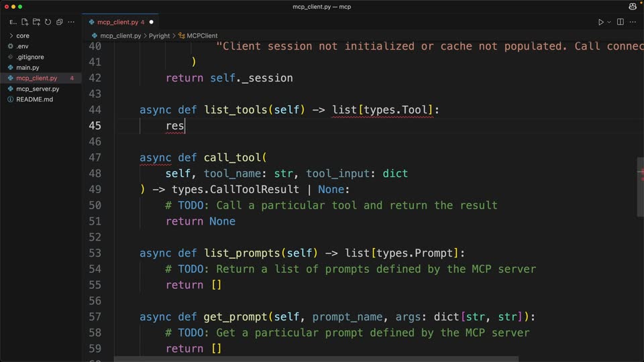
Task: Run the Python file with play button
Action: tap(600, 21)
